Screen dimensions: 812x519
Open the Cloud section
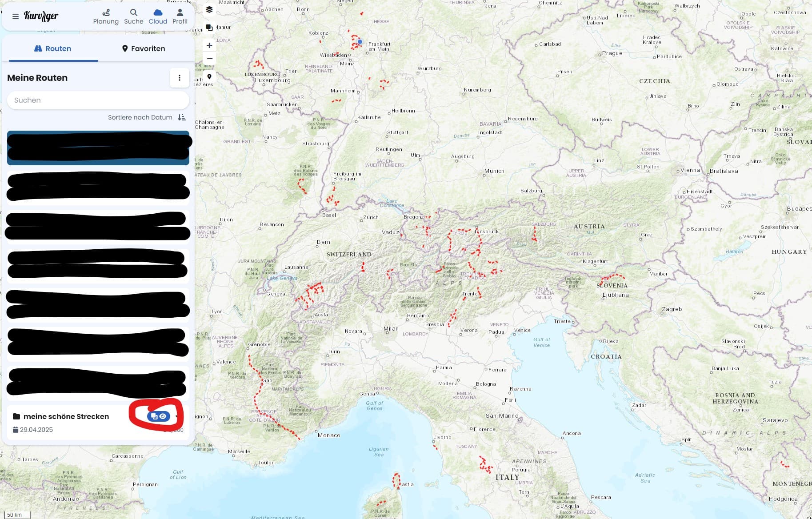[158, 17]
